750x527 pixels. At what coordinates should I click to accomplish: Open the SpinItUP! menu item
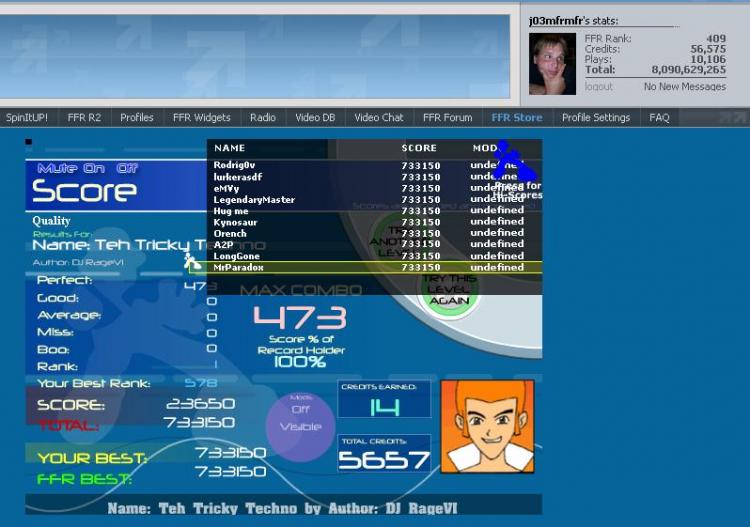[27, 118]
